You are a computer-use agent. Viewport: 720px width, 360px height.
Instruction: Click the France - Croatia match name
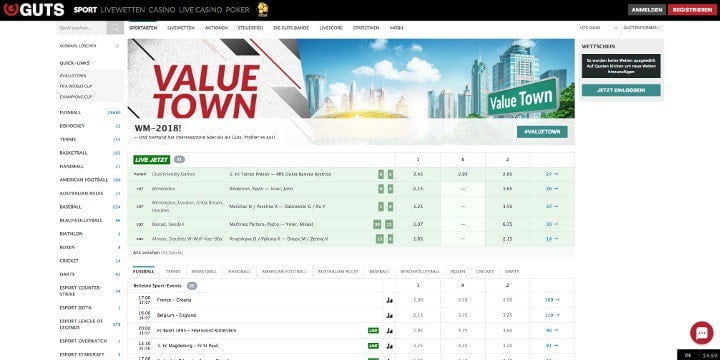click(x=174, y=300)
